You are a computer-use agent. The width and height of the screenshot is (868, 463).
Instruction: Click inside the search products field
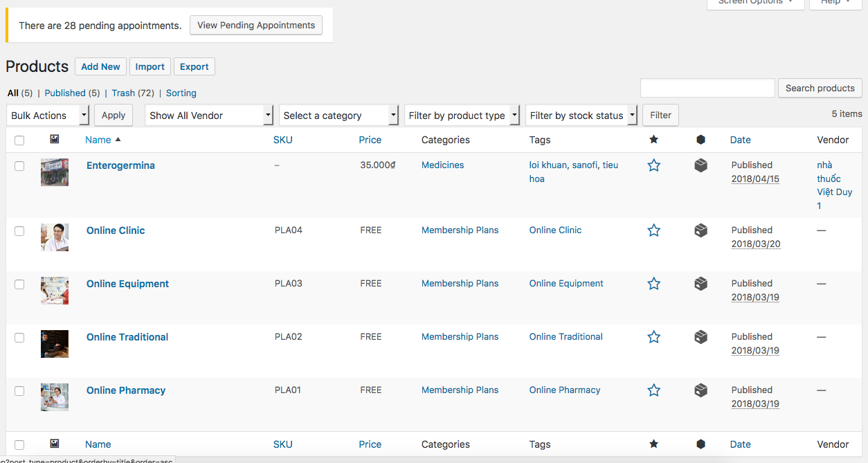pyautogui.click(x=707, y=88)
